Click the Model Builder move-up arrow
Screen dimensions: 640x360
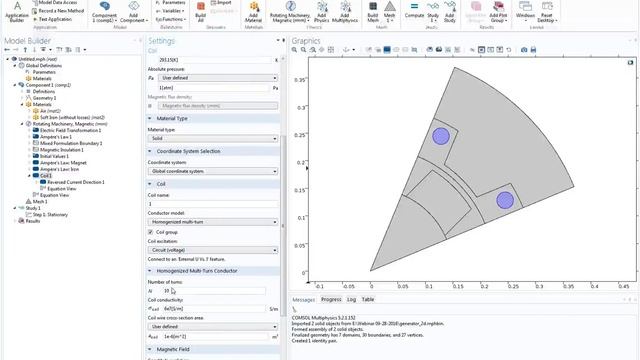pyautogui.click(x=25, y=50)
